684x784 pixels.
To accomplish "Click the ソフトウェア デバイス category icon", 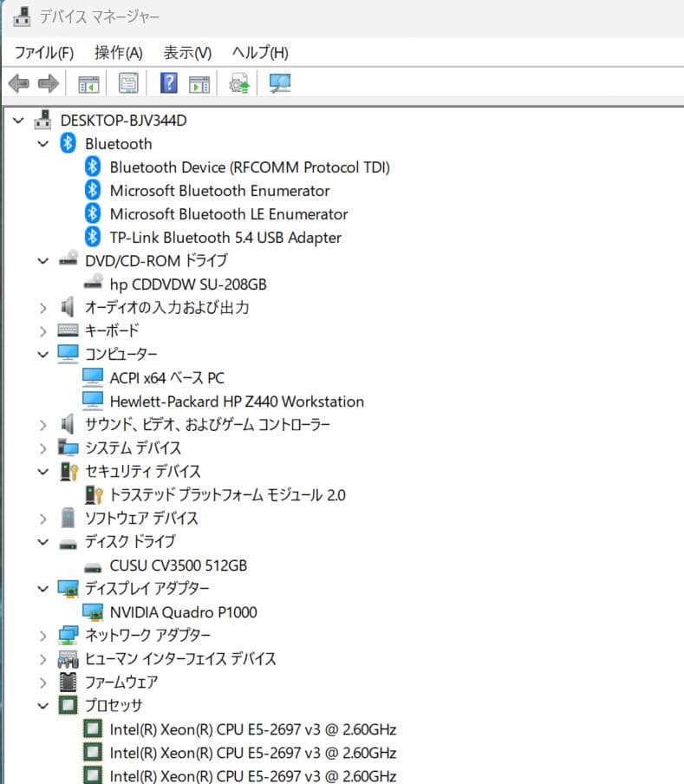I will [x=68, y=518].
